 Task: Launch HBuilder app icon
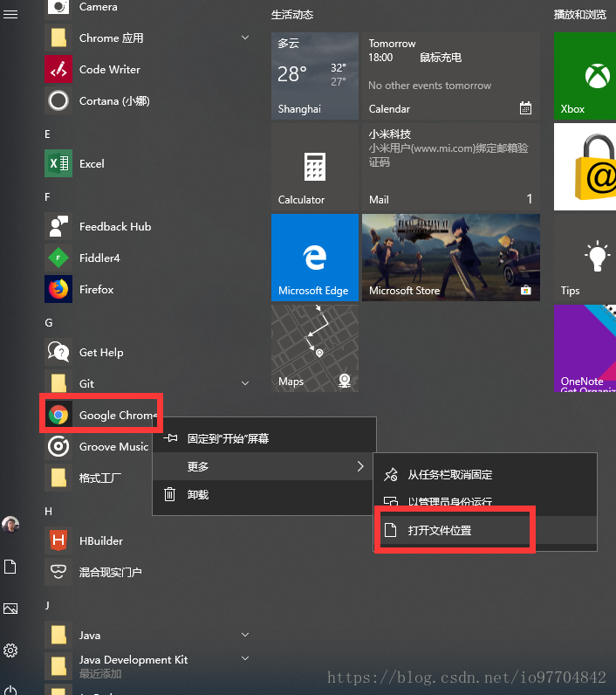pyautogui.click(x=58, y=540)
